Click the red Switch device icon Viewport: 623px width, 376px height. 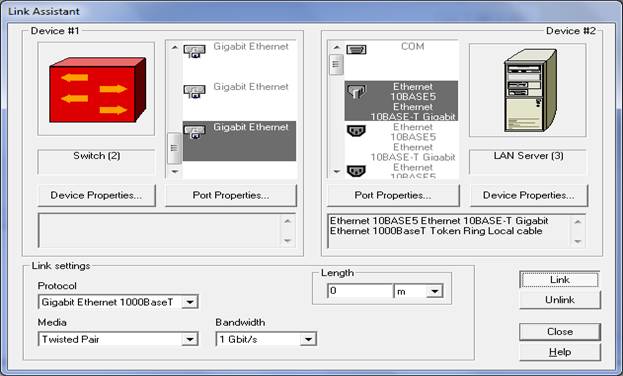pyautogui.click(x=97, y=90)
